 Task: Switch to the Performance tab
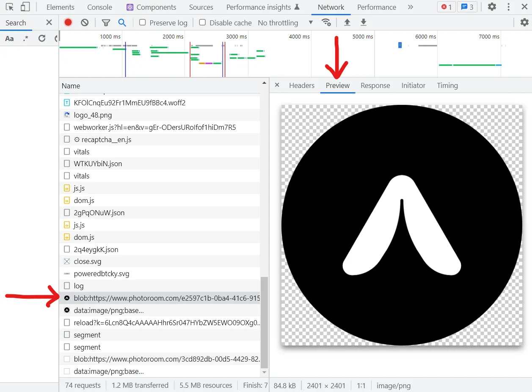tap(377, 7)
